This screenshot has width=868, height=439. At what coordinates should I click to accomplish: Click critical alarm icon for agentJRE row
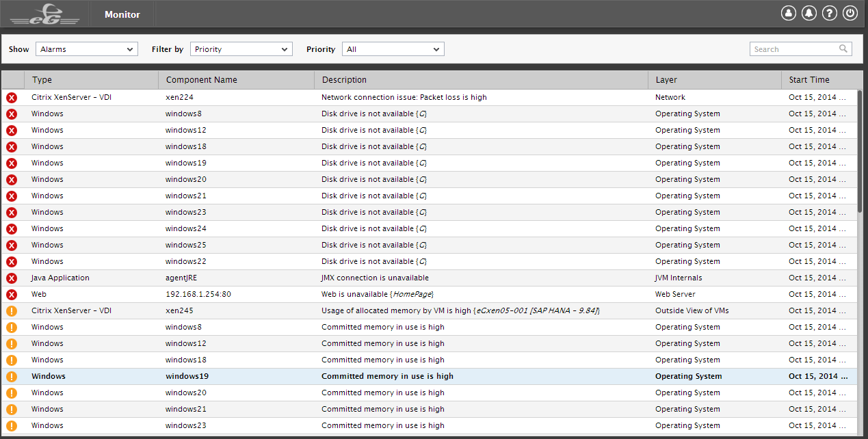(12, 278)
